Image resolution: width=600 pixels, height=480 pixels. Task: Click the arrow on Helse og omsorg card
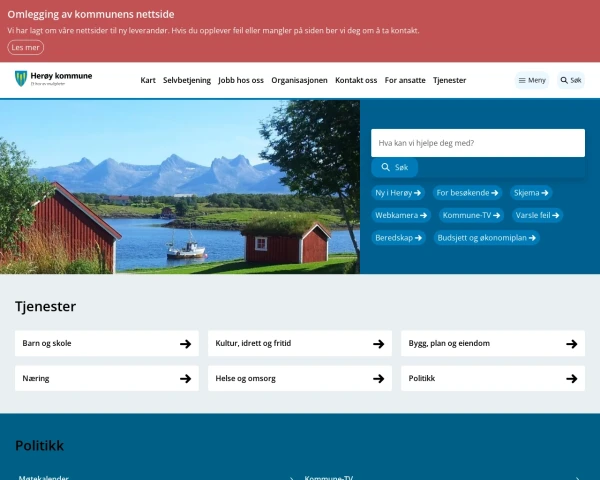(x=378, y=379)
